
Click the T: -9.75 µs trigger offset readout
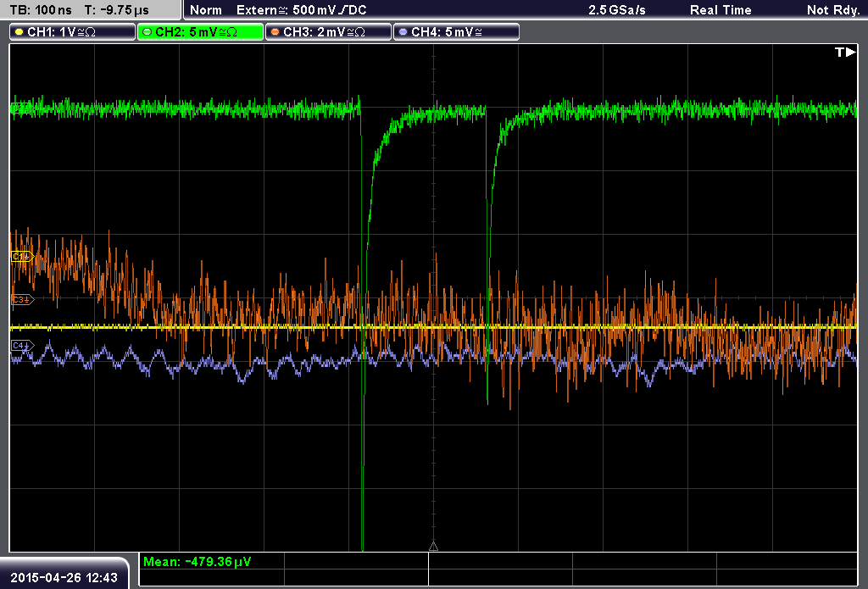[116, 10]
